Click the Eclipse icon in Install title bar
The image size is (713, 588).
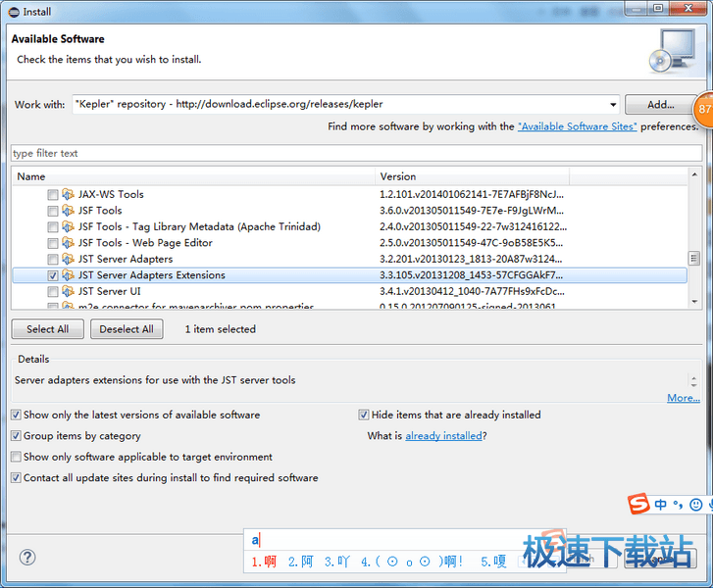coord(14,12)
